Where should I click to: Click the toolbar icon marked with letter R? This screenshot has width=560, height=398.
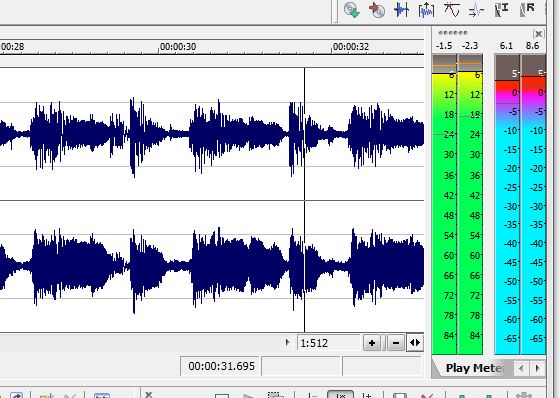pyautogui.click(x=528, y=10)
